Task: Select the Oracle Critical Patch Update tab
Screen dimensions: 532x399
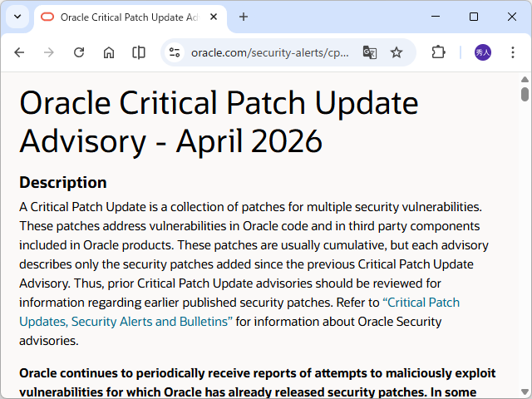Action: click(x=131, y=17)
